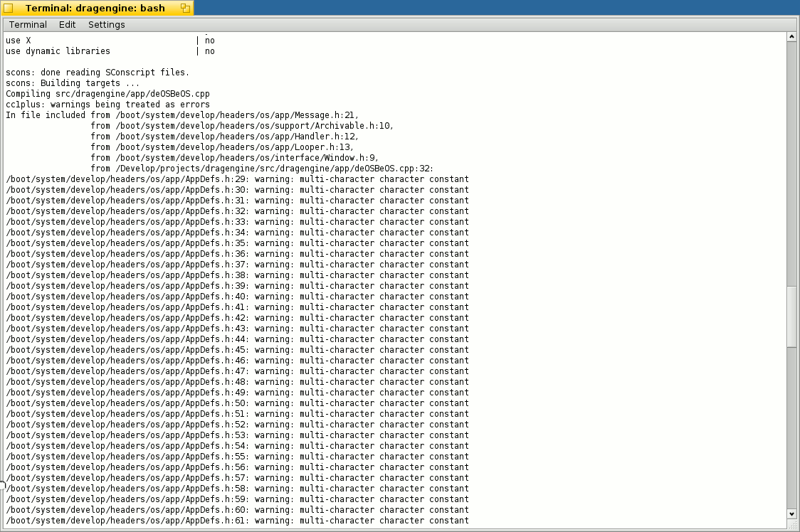The height and width of the screenshot is (532, 800).
Task: Open the Edit menu
Action: click(67, 24)
